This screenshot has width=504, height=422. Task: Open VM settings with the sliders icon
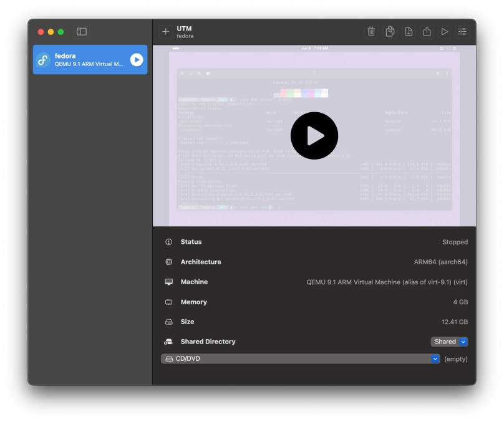[462, 31]
